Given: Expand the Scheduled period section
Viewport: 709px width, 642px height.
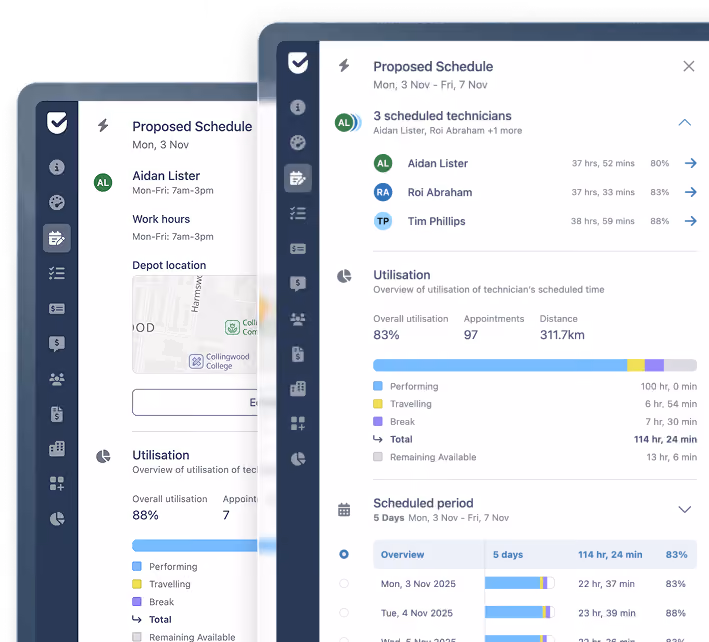Looking at the screenshot, I should [x=685, y=510].
